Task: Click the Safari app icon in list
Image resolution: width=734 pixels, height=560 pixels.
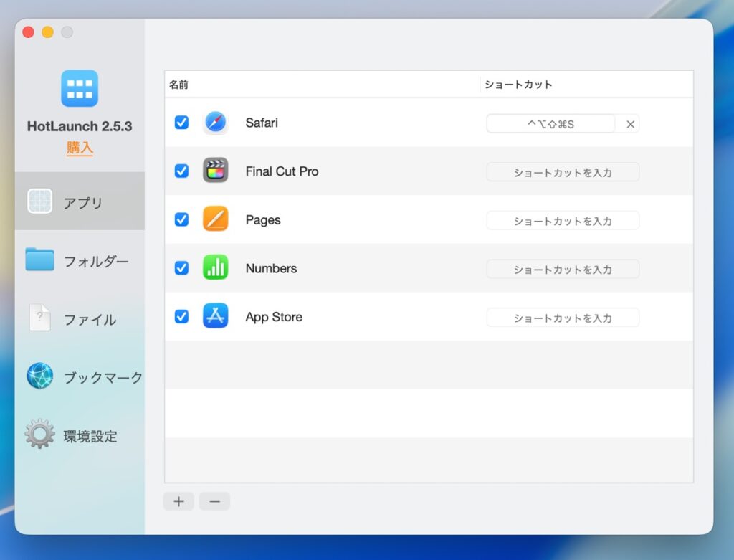Action: tap(215, 123)
